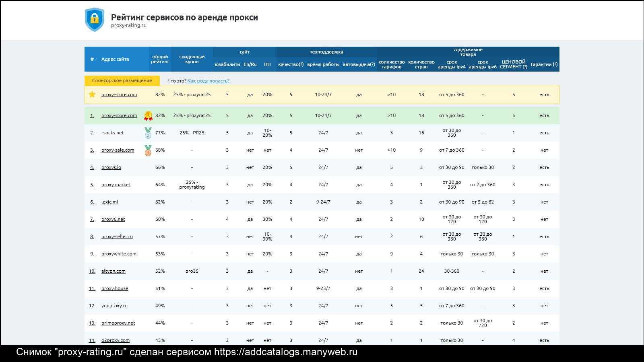Click rank number 5. link
The image size is (644, 362).
pos(92,185)
